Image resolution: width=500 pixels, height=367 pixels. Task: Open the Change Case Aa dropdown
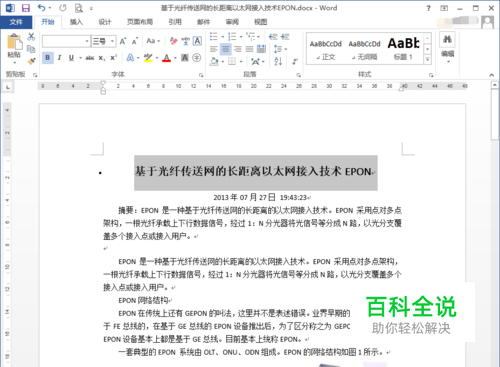(x=153, y=41)
